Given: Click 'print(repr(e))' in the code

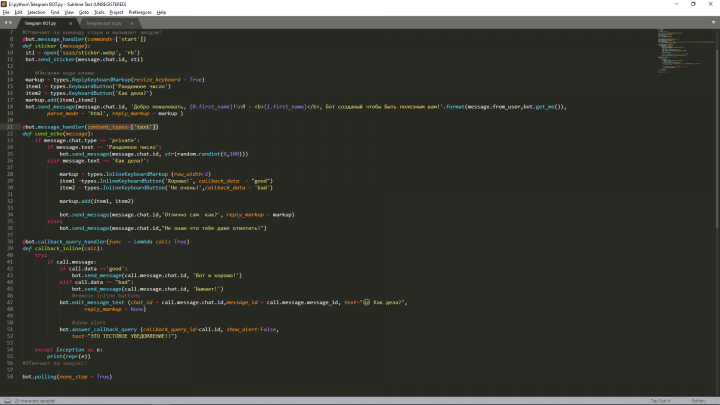Looking at the screenshot, I should click(x=68, y=356).
